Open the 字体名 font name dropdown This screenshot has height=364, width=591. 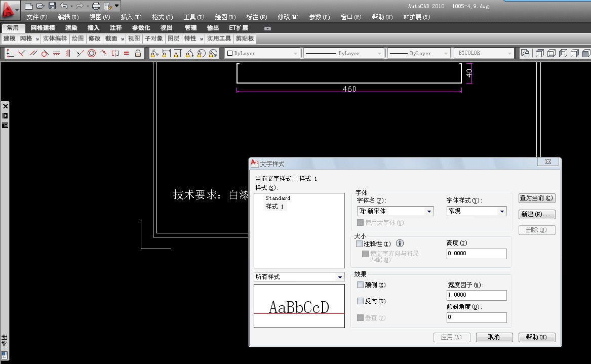(x=429, y=212)
